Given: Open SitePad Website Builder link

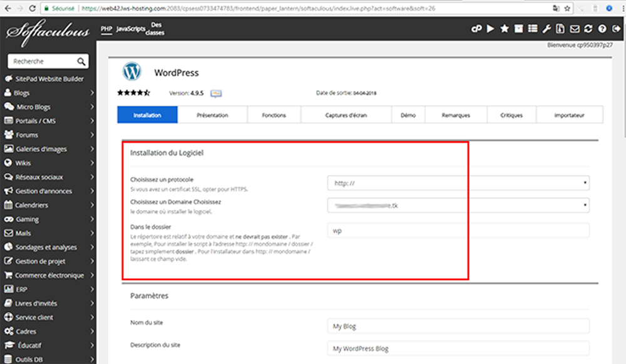Looking at the screenshot, I should click(49, 79).
